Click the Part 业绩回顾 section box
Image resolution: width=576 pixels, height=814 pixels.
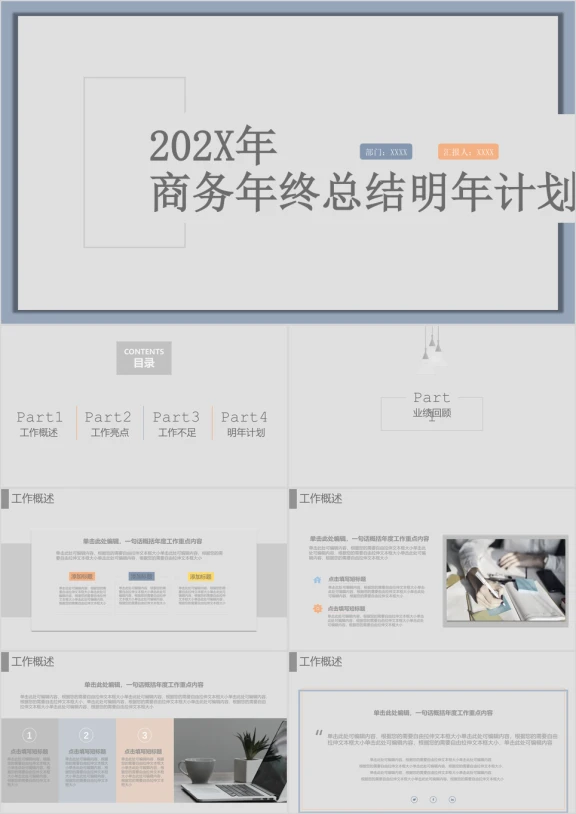pos(432,413)
